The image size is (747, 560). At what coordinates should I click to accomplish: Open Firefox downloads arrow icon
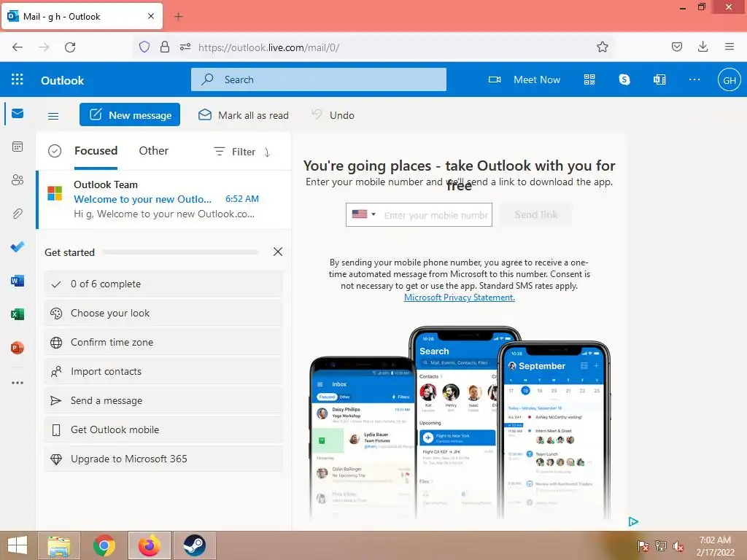pyautogui.click(x=703, y=47)
